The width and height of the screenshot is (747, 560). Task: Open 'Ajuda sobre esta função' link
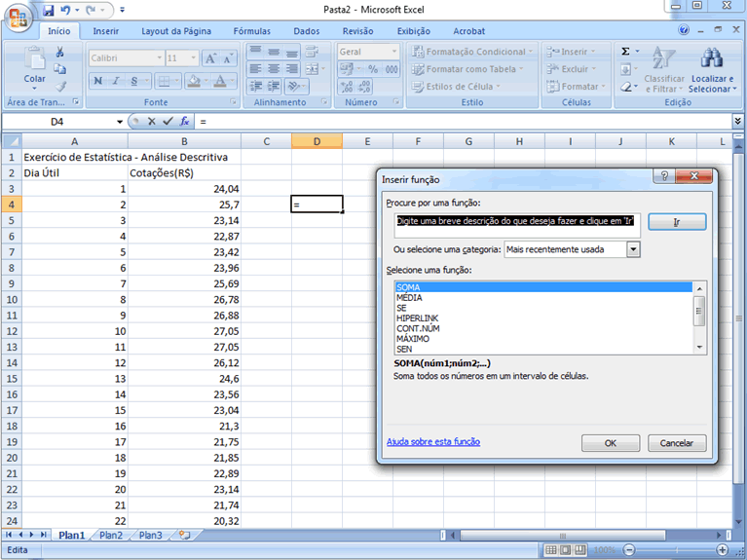tap(432, 441)
